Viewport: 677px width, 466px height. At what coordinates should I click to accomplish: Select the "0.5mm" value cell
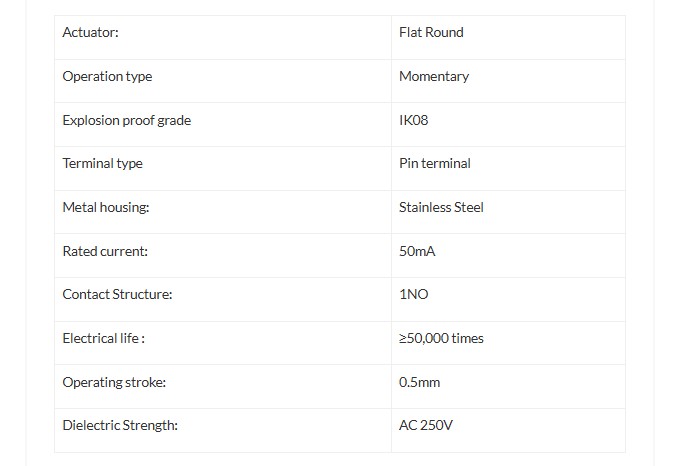coord(419,383)
